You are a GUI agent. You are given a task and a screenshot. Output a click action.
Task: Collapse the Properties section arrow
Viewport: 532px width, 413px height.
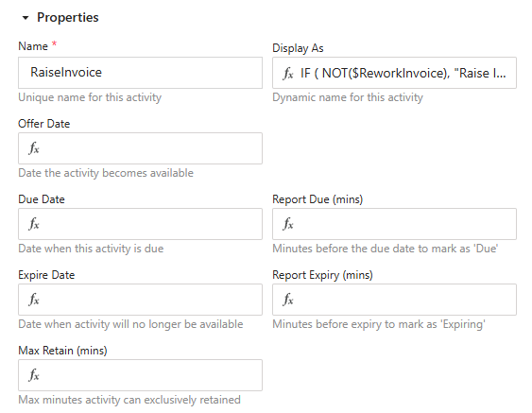click(x=26, y=18)
